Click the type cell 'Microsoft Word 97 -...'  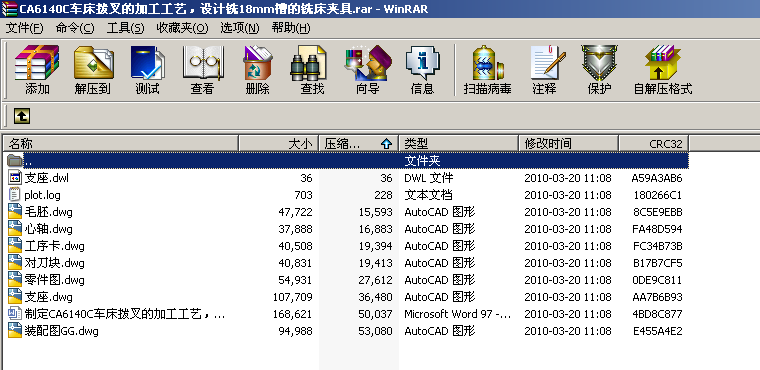[x=458, y=314]
